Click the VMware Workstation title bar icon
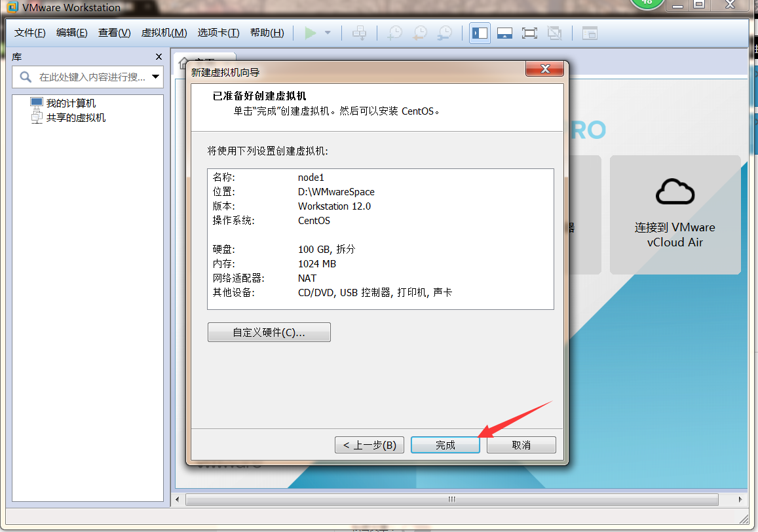 [x=12, y=7]
